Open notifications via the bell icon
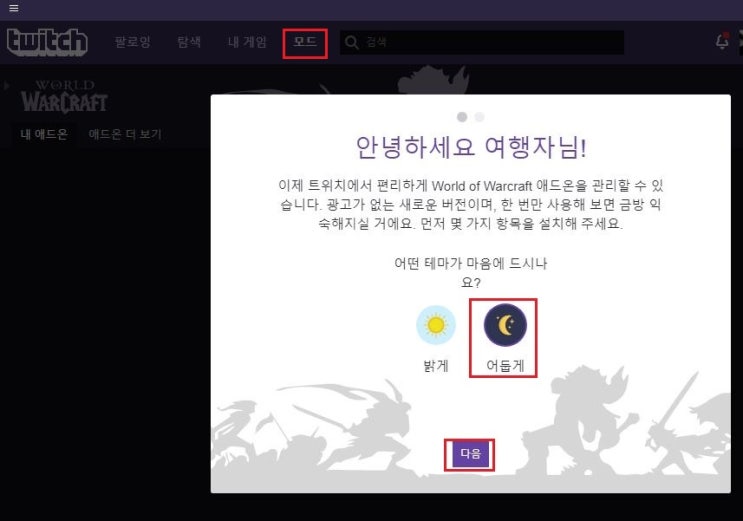 (722, 41)
